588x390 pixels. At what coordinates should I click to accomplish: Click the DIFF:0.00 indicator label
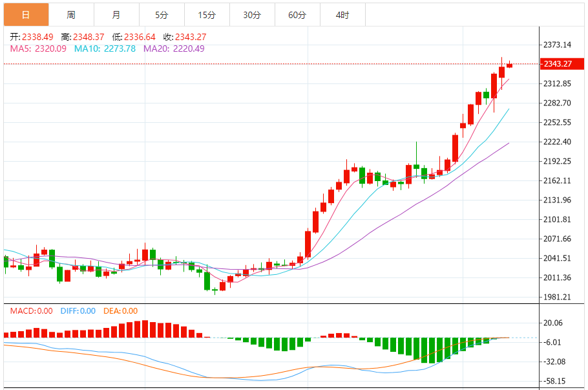(x=78, y=311)
